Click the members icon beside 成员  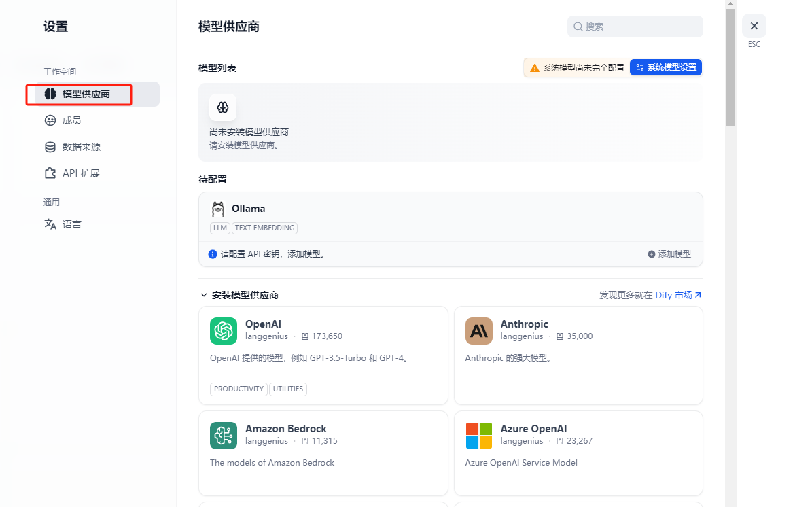click(50, 121)
